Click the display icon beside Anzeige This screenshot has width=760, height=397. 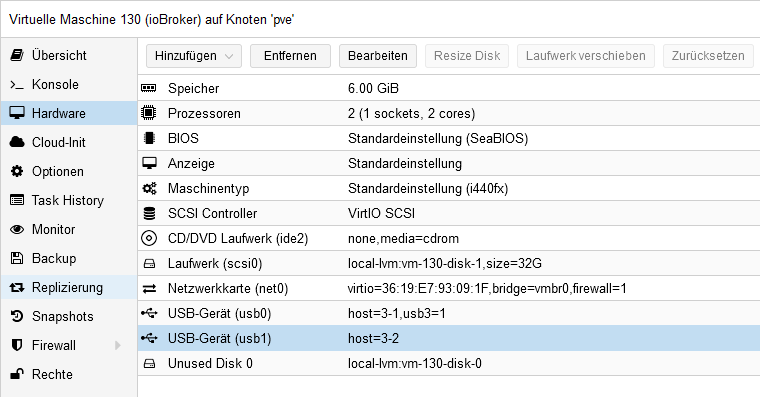[149, 163]
